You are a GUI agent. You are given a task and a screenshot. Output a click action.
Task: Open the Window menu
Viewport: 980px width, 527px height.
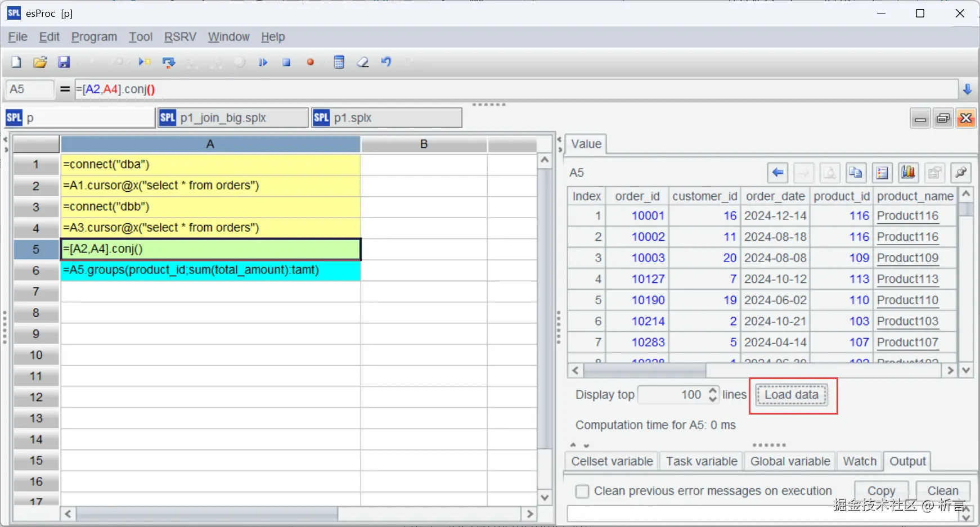pyautogui.click(x=228, y=37)
